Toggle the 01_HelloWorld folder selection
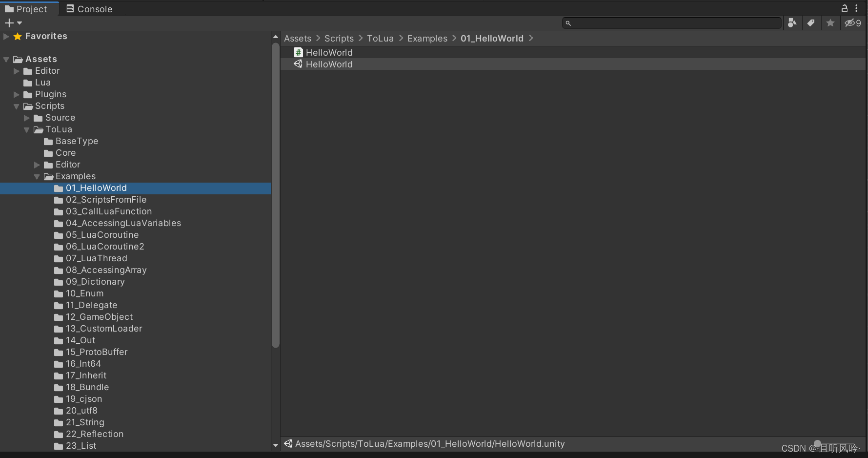 pyautogui.click(x=96, y=188)
